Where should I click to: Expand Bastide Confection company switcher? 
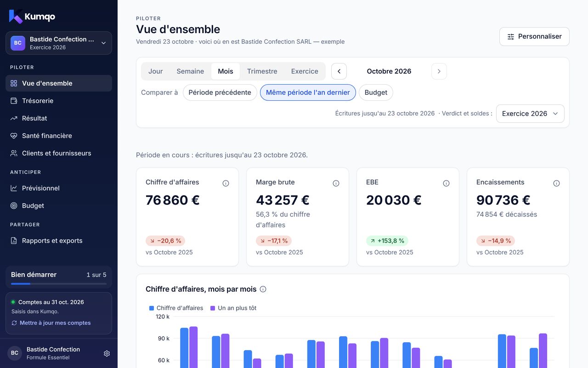click(59, 43)
